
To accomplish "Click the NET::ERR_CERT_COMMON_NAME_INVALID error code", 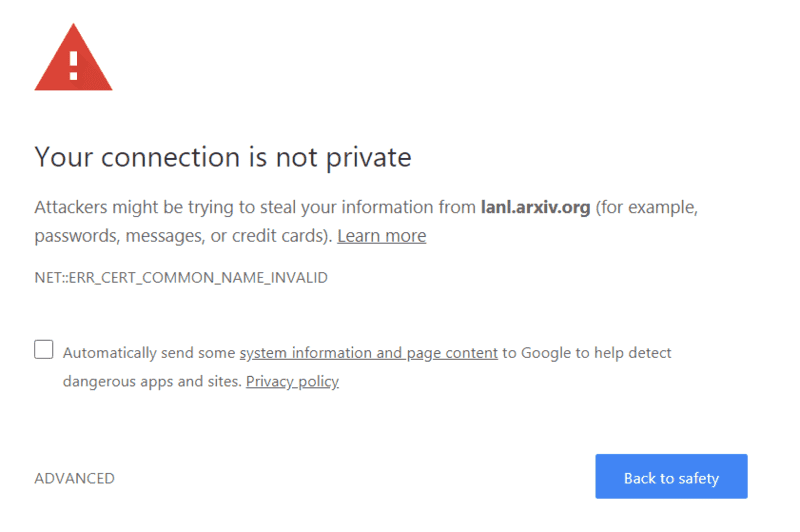I will [x=181, y=277].
